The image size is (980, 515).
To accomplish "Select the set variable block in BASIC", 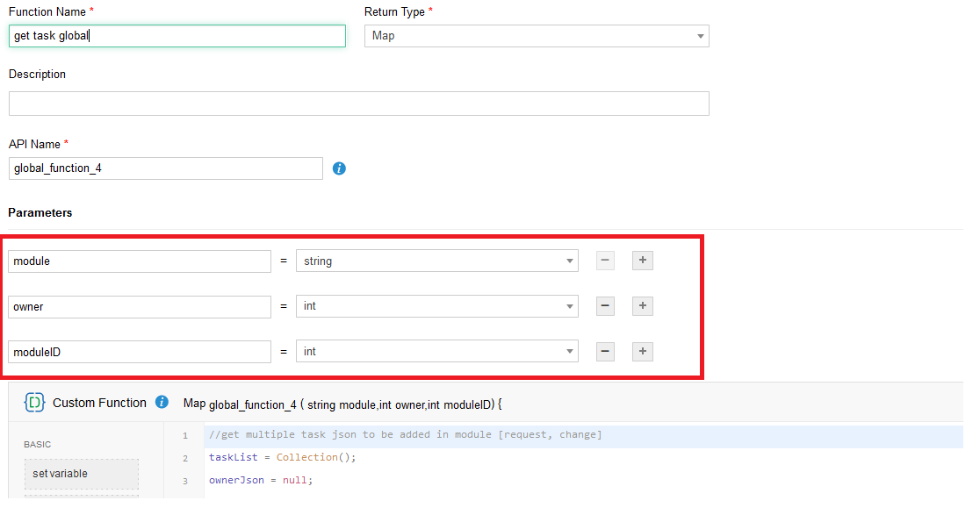I will (81, 474).
